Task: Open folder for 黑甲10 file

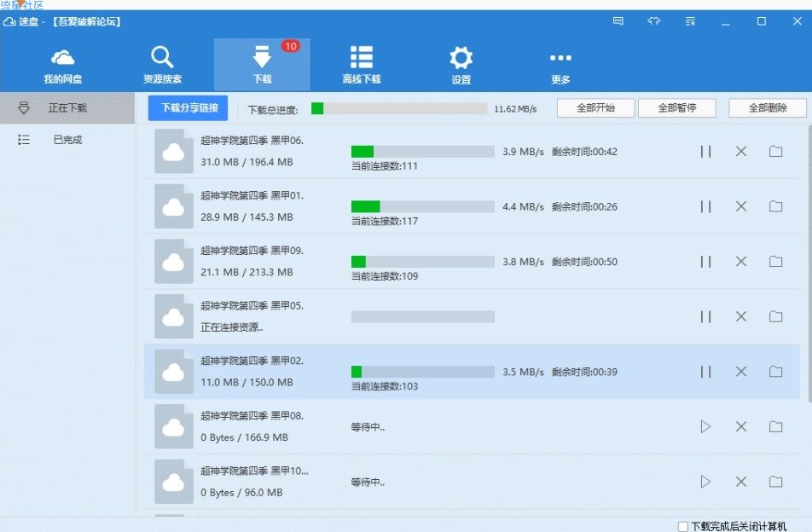Action: 776,482
